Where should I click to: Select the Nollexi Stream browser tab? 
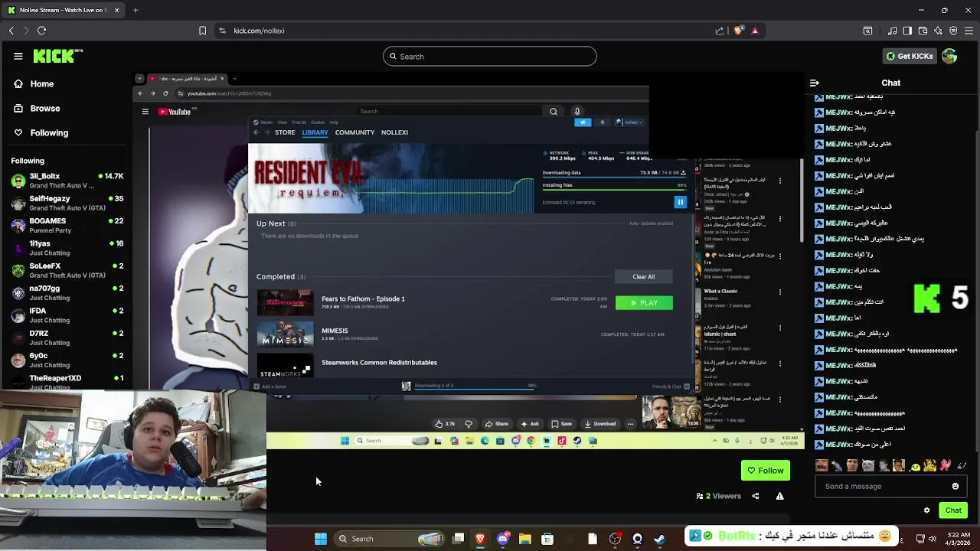(63, 10)
